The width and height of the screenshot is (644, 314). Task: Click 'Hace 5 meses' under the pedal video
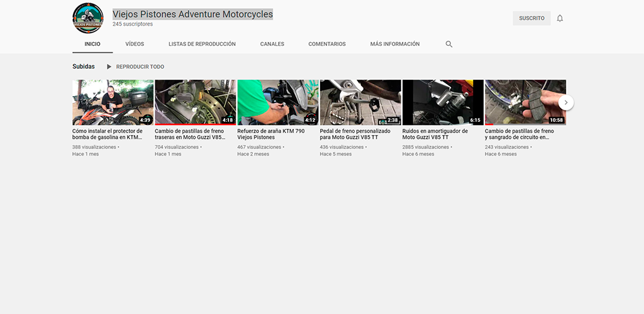[x=336, y=154]
